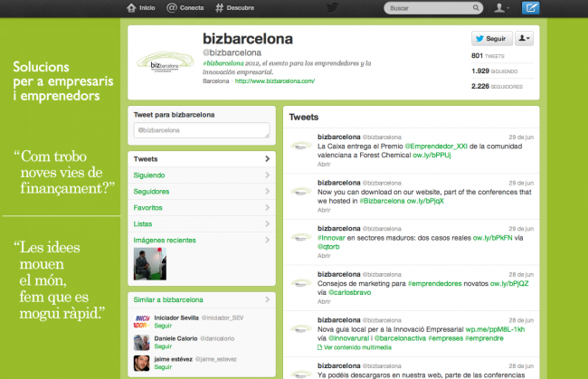This screenshot has height=379, width=588.
Task: Open wp.me/ppM8L-1kh link
Action: [x=495, y=329]
